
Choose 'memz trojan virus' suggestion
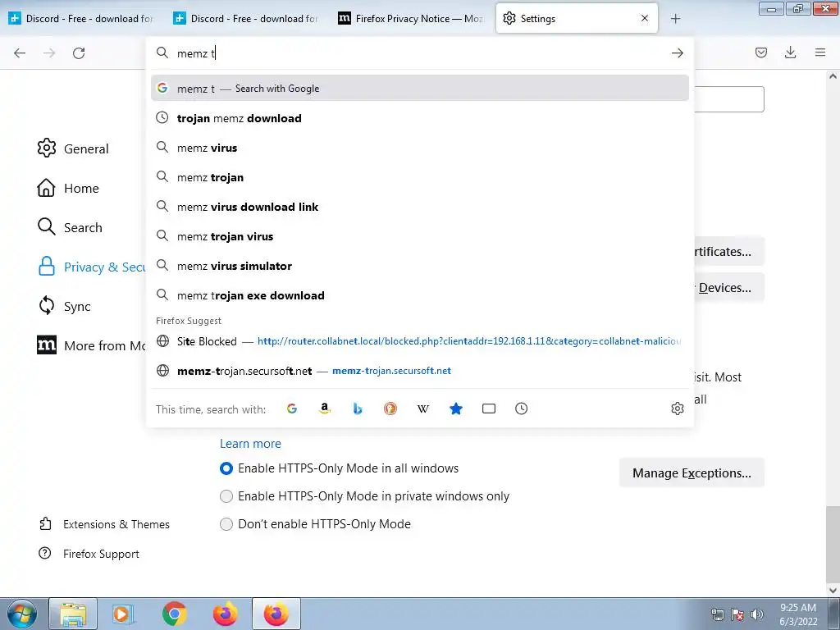pos(419,235)
